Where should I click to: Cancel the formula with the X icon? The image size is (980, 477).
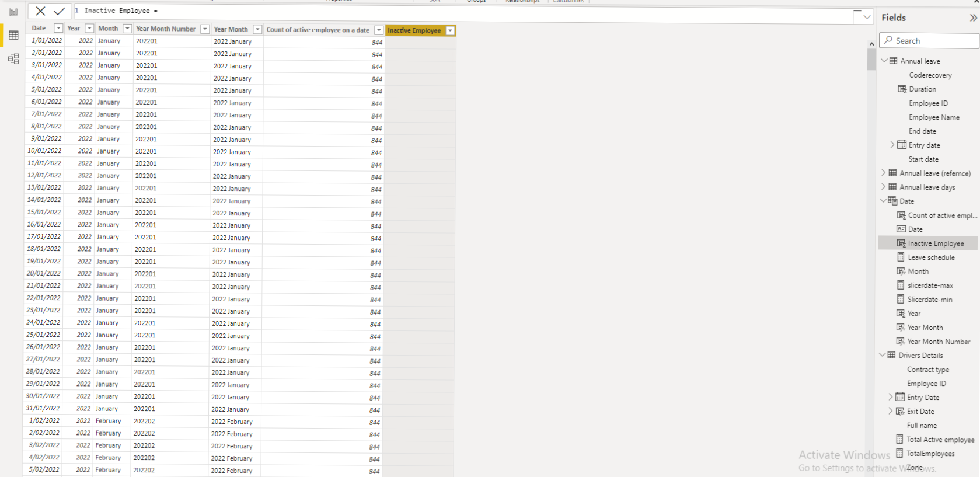40,11
